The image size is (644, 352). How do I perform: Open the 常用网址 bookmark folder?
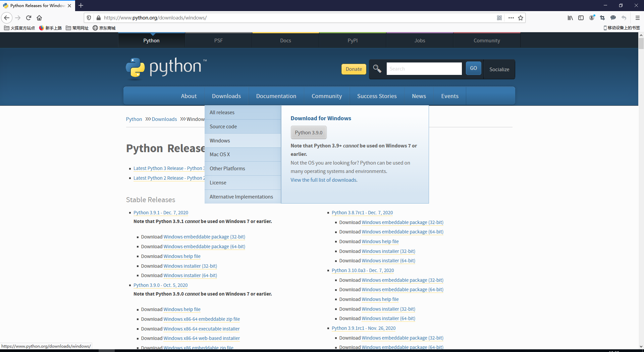pyautogui.click(x=77, y=28)
